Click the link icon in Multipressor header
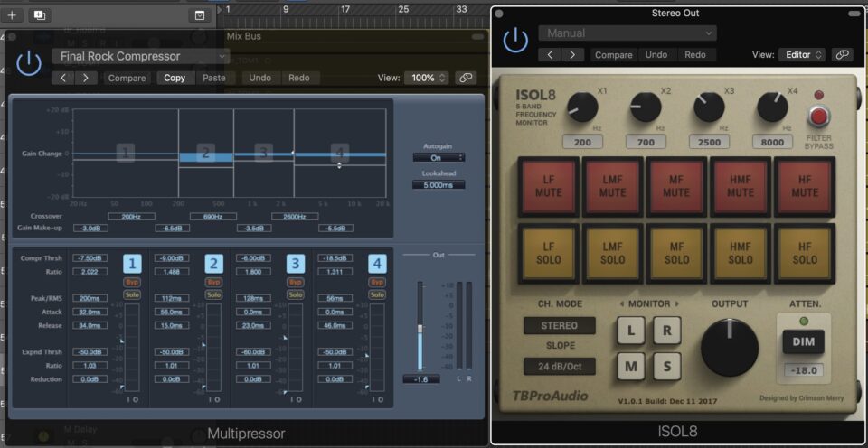The image size is (868, 448). coord(466,78)
